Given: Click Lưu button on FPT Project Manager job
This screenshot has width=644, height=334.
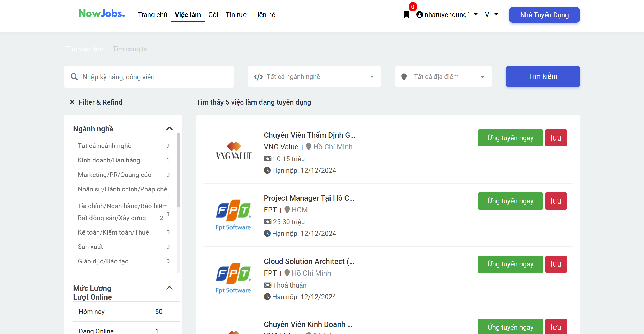Looking at the screenshot, I should [557, 201].
